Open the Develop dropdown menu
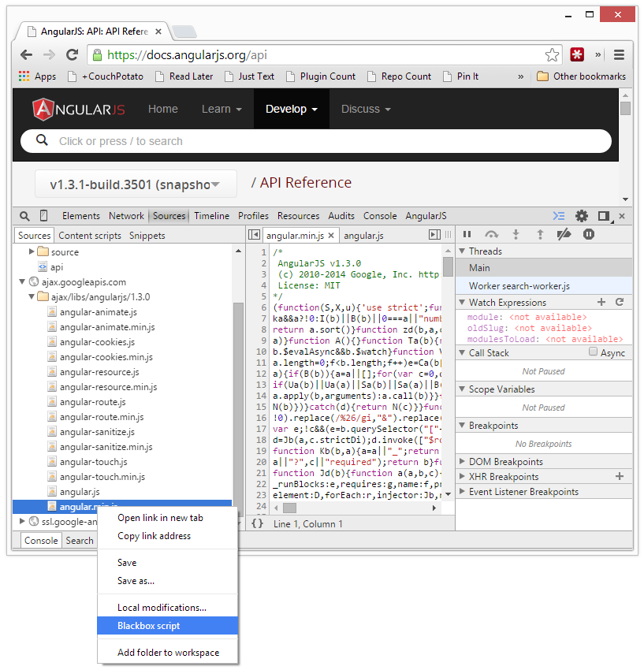The width and height of the screenshot is (644, 670). (x=292, y=109)
